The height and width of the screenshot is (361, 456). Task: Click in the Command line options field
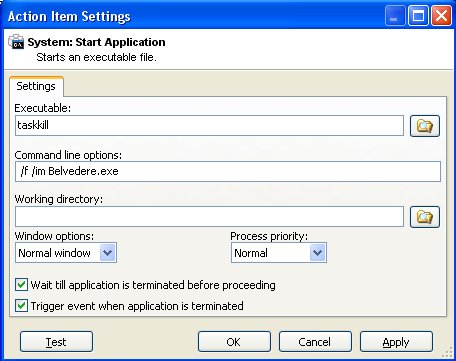click(228, 171)
